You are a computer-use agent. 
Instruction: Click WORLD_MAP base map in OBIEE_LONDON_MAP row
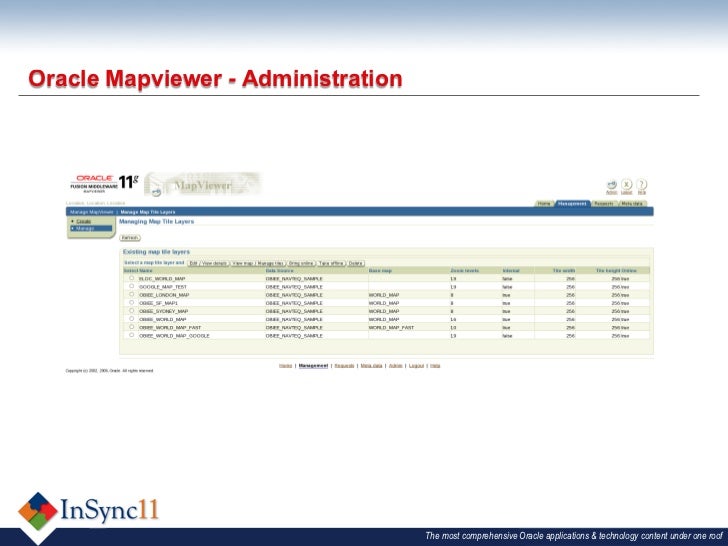click(x=384, y=295)
